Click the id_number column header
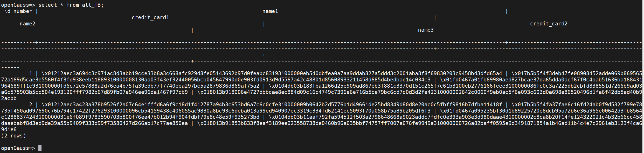644x153 pixels. (x=18, y=11)
